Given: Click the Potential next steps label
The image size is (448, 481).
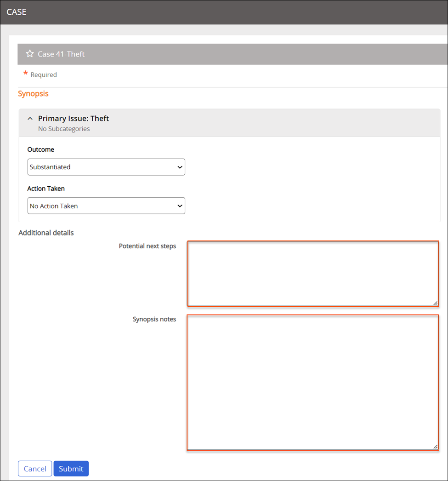Looking at the screenshot, I should pos(147,246).
